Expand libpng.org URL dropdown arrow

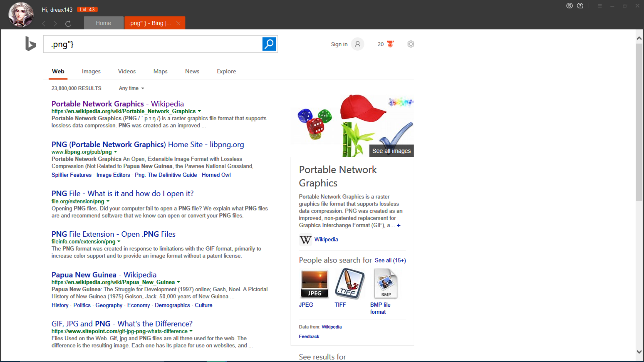[x=115, y=152]
